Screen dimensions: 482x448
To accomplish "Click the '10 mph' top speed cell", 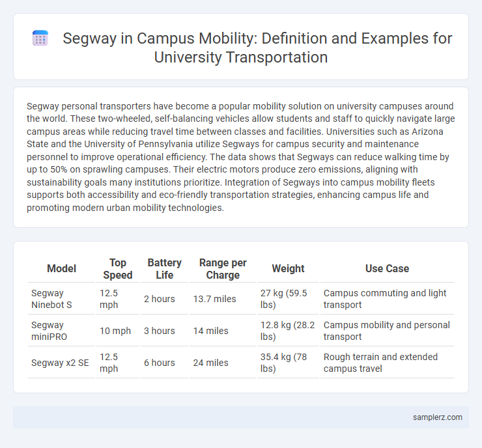I will (x=118, y=331).
